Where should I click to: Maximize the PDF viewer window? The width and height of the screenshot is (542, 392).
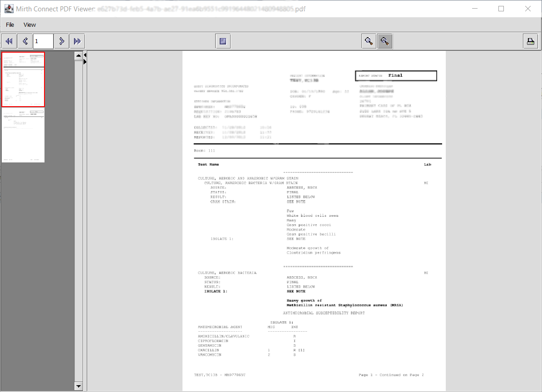click(x=501, y=9)
